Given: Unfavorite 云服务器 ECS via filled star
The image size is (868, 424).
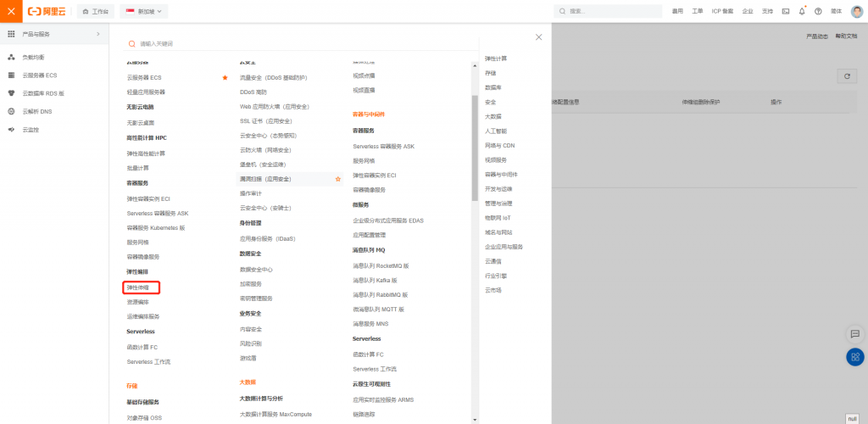Looking at the screenshot, I should (225, 77).
